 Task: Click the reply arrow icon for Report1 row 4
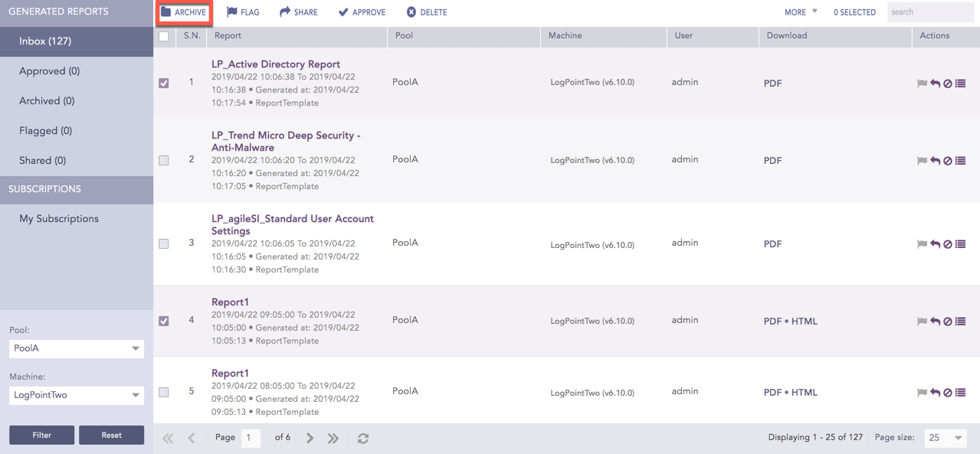click(935, 322)
